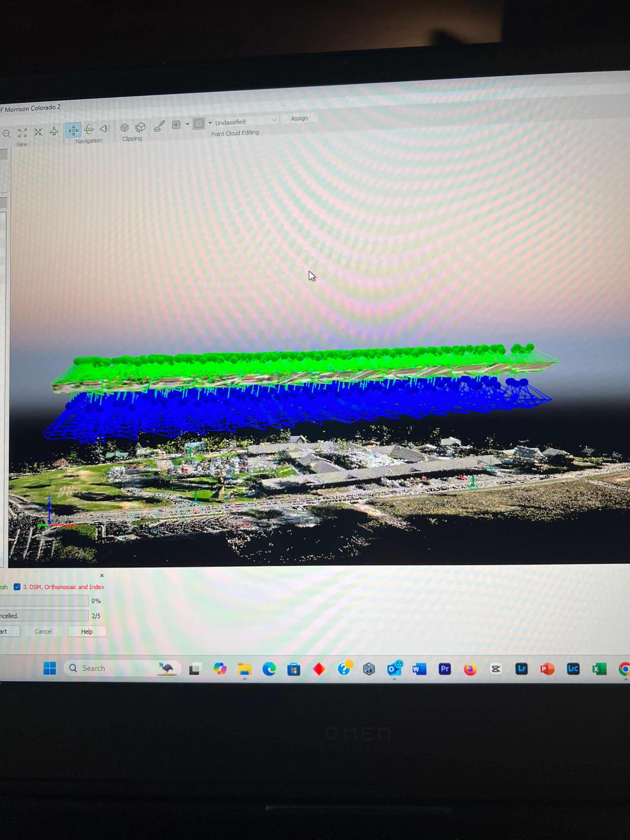
Task: Open Premiere Pro from the taskbar
Action: point(444,669)
